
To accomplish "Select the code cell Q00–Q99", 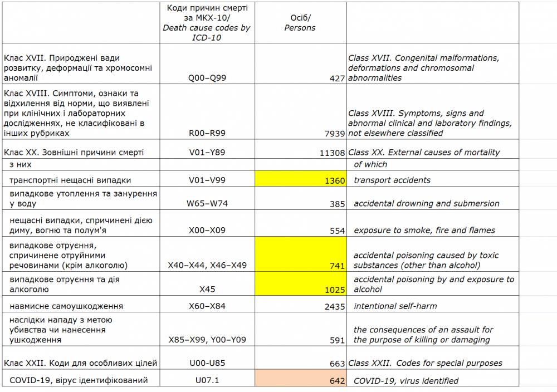I will [x=207, y=79].
